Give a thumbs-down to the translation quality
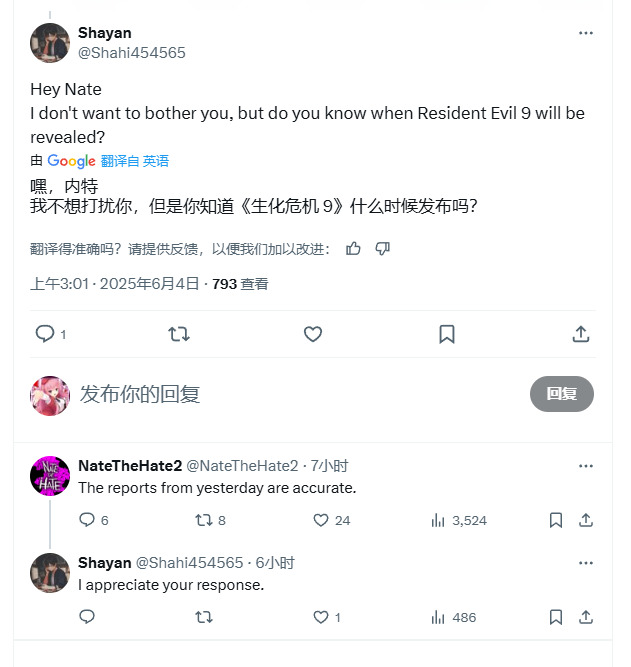631x667 pixels. pyautogui.click(x=383, y=248)
